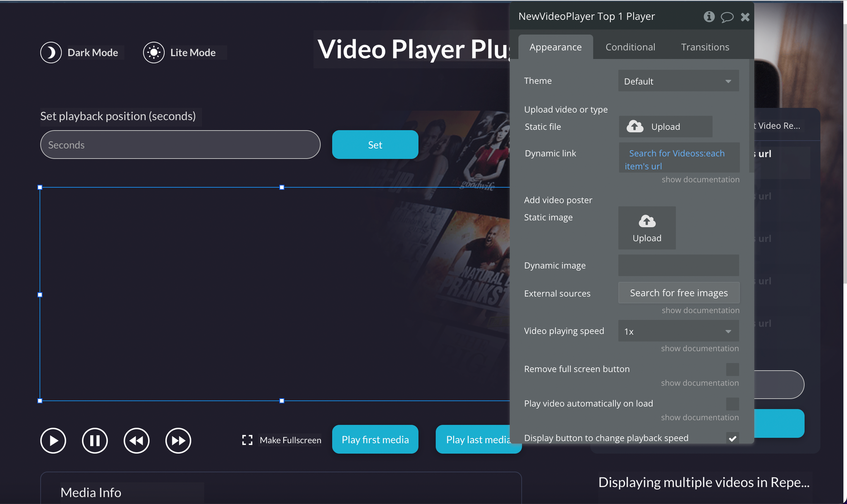Screen dimensions: 847x504
Task: Uncheck Display button to change playback speed
Action: pyautogui.click(x=732, y=438)
